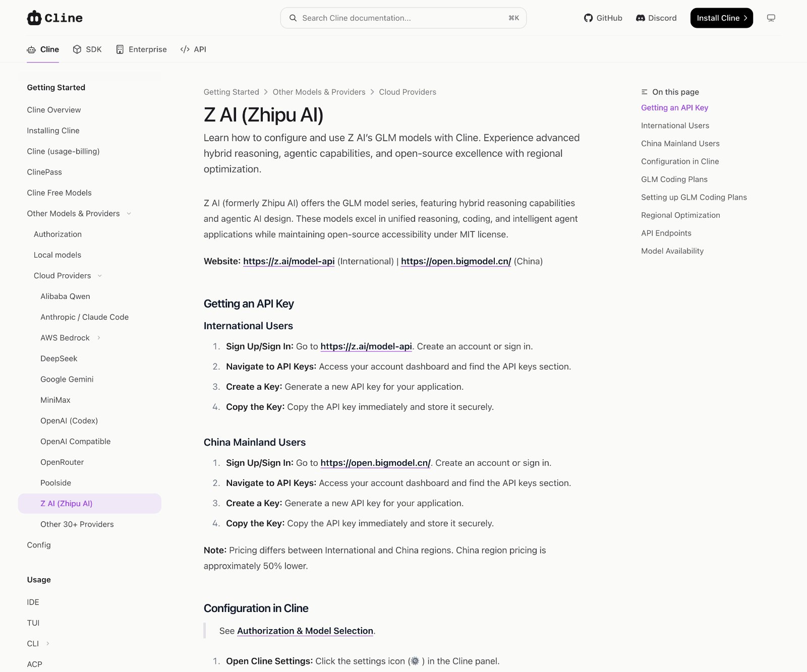807x672 pixels.
Task: Open Anthropic / Claude Code page
Action: pos(85,317)
